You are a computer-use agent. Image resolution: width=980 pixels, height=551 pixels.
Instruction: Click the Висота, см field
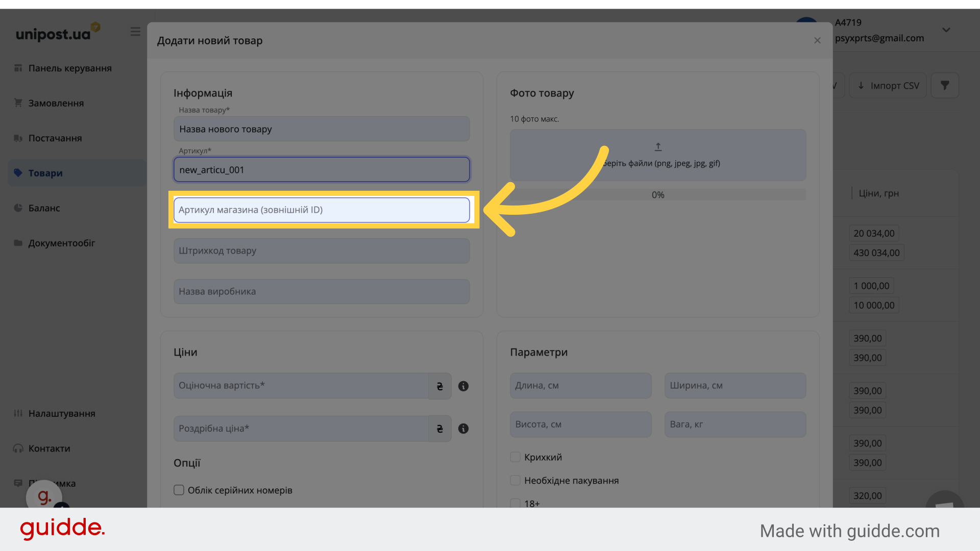click(581, 424)
